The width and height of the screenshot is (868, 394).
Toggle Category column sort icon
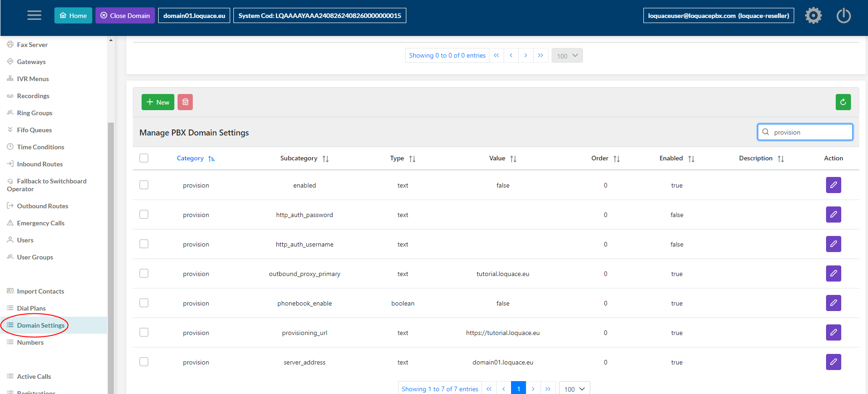tap(212, 159)
